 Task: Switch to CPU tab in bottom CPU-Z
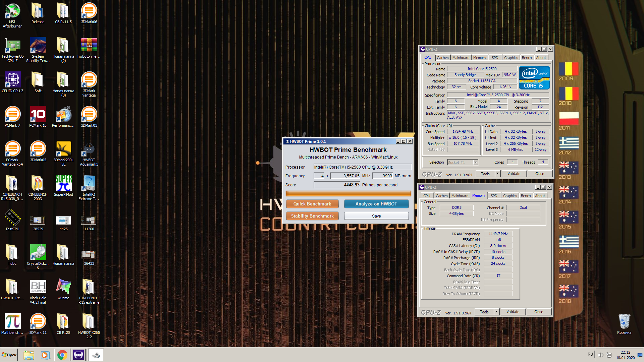tap(427, 196)
